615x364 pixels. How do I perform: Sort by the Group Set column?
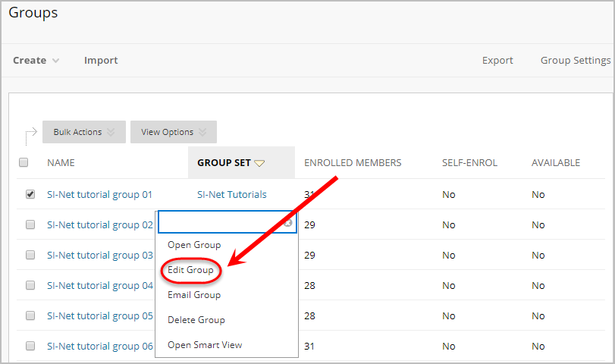231,163
